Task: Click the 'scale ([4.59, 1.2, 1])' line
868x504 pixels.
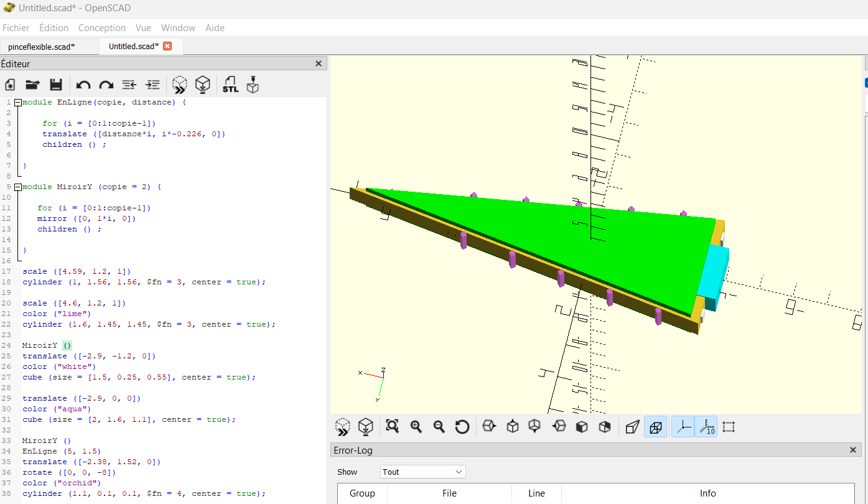Action: (x=77, y=271)
